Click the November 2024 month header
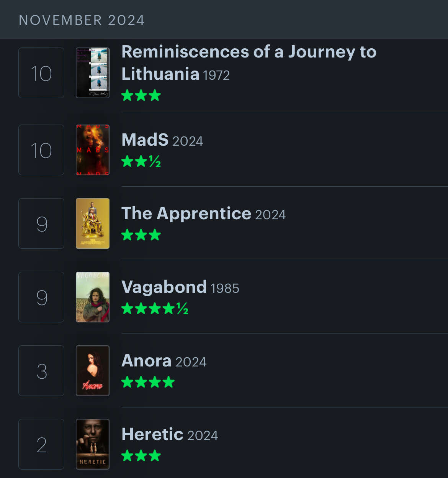The image size is (448, 478). click(82, 20)
